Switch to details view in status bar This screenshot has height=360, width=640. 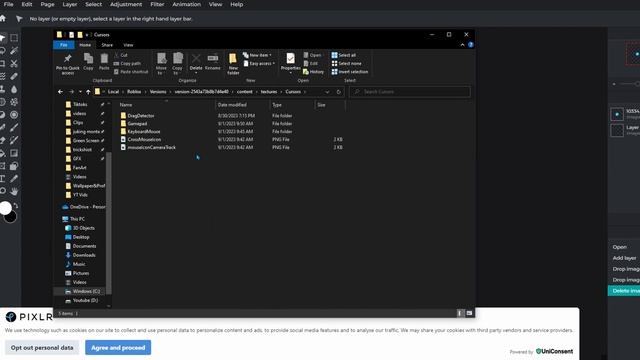click(460, 313)
